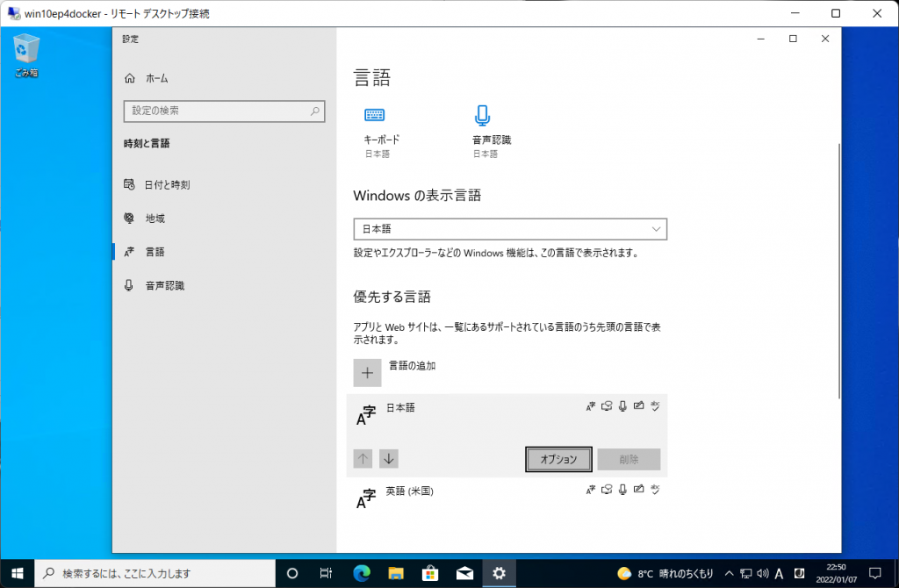Click the 英語 (米国) text-to-speech icon
The image size is (899, 588).
(x=607, y=490)
